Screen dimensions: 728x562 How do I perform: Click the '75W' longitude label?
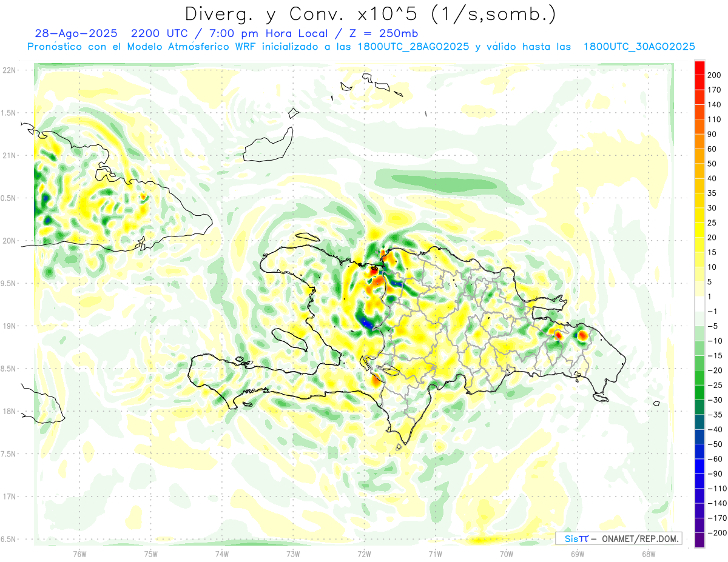[150, 554]
